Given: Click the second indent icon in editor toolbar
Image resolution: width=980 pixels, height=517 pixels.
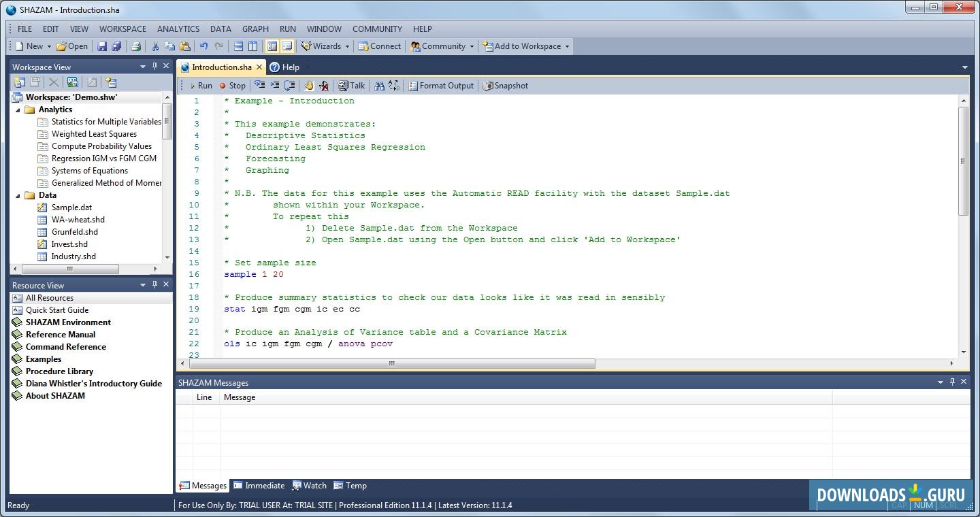Looking at the screenshot, I should pyautogui.click(x=274, y=86).
